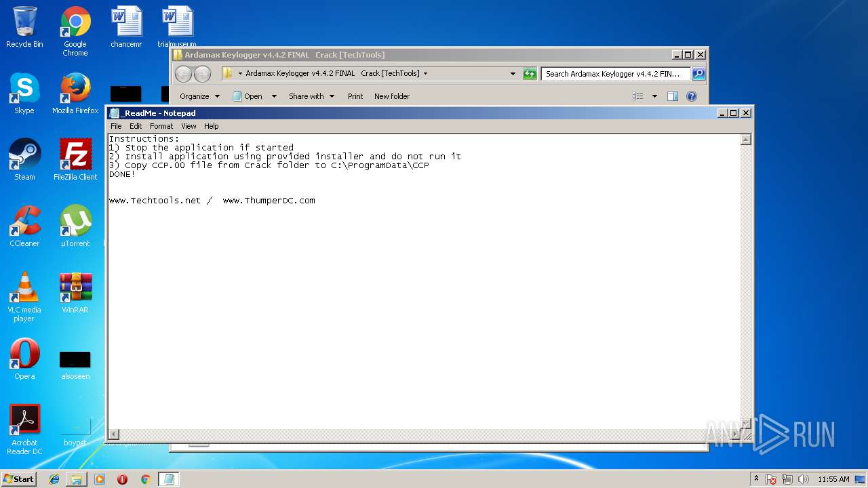Open the Notepad Format menu

coord(161,126)
